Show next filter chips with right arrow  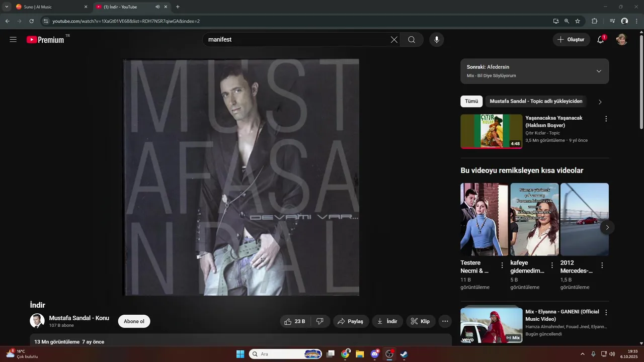coord(600,102)
